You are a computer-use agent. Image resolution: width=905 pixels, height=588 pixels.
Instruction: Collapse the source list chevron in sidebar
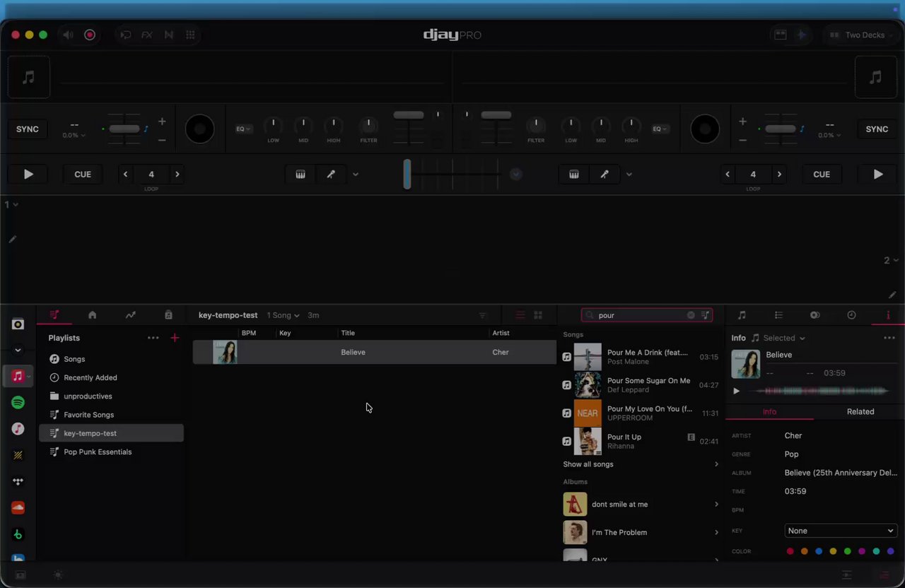point(18,350)
